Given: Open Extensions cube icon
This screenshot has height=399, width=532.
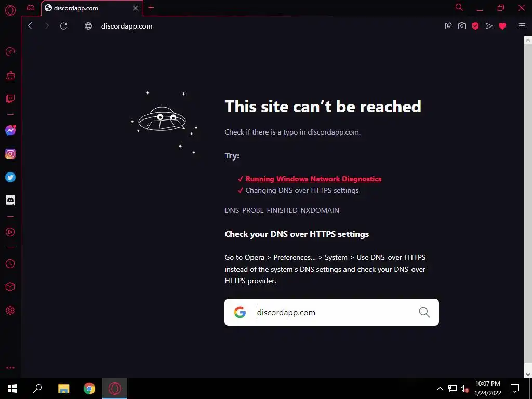Looking at the screenshot, I should [x=10, y=287].
